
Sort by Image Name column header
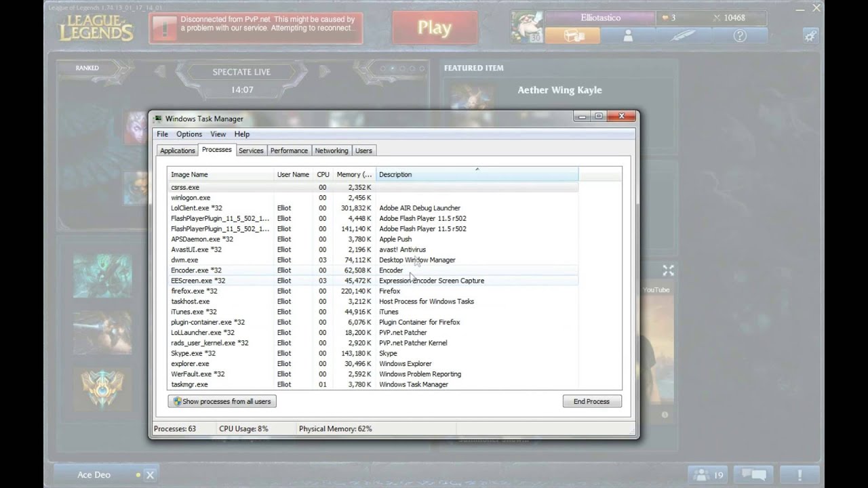click(x=220, y=174)
